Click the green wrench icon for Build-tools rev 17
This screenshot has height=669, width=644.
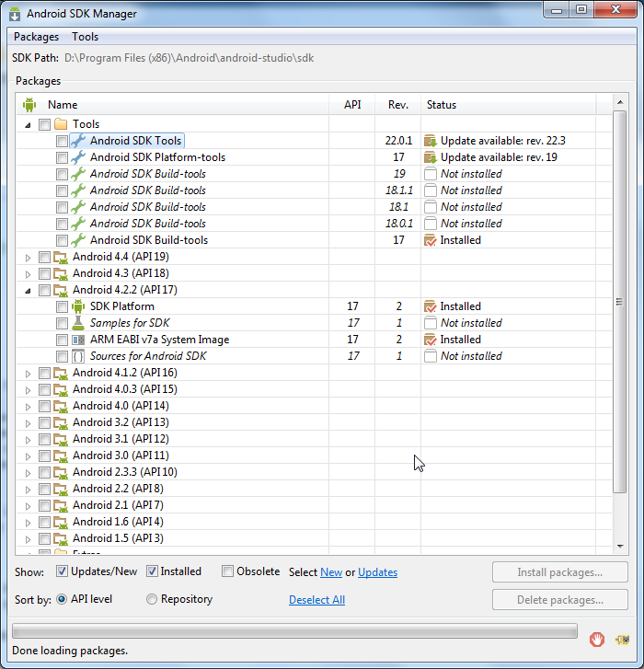click(x=78, y=240)
